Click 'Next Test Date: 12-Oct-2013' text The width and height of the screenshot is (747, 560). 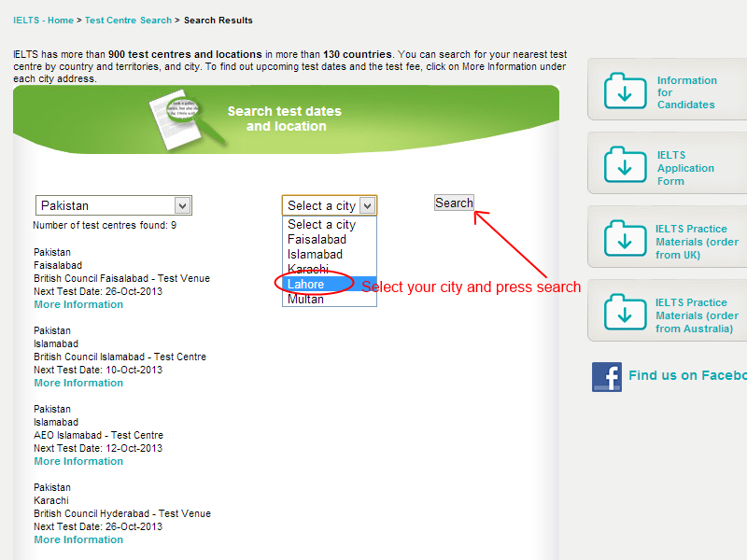[x=98, y=449]
